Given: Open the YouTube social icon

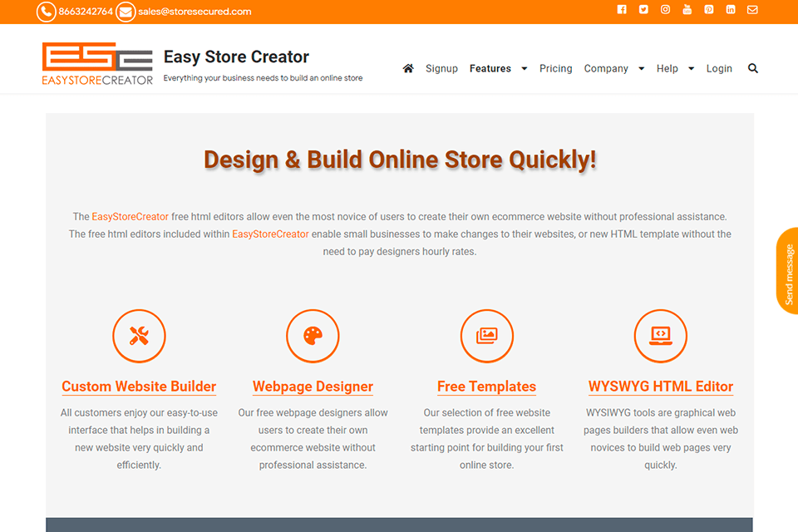Looking at the screenshot, I should pyautogui.click(x=687, y=10).
